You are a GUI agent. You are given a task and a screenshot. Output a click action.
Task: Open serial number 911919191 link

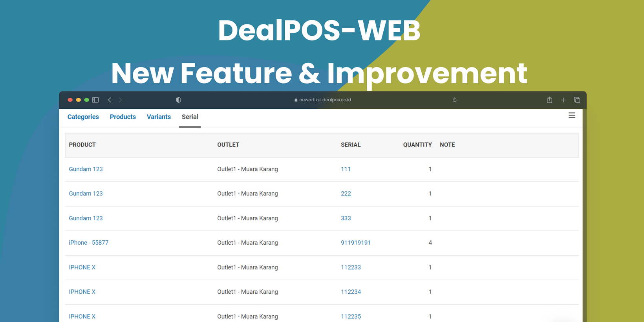[356, 243]
